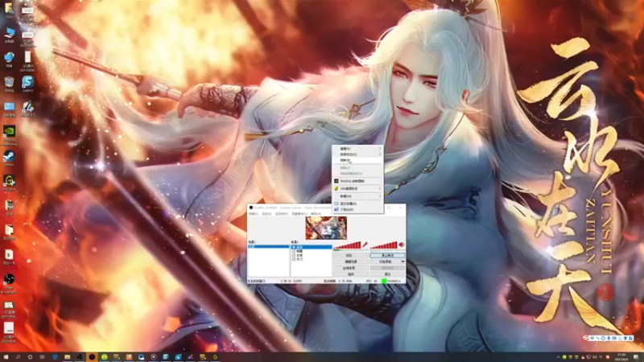Open the Help menu in OBS
This screenshot has height=362, width=644.
tap(316, 213)
